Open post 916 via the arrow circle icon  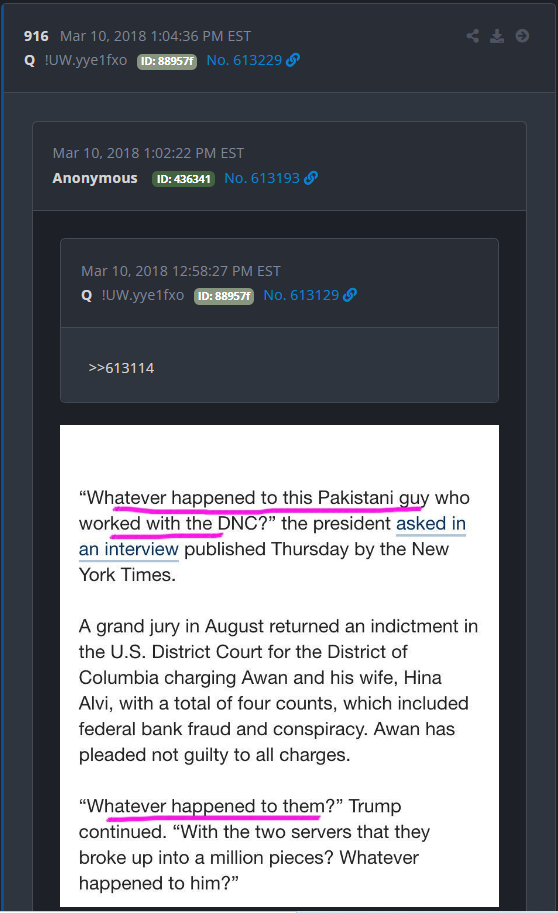522,36
